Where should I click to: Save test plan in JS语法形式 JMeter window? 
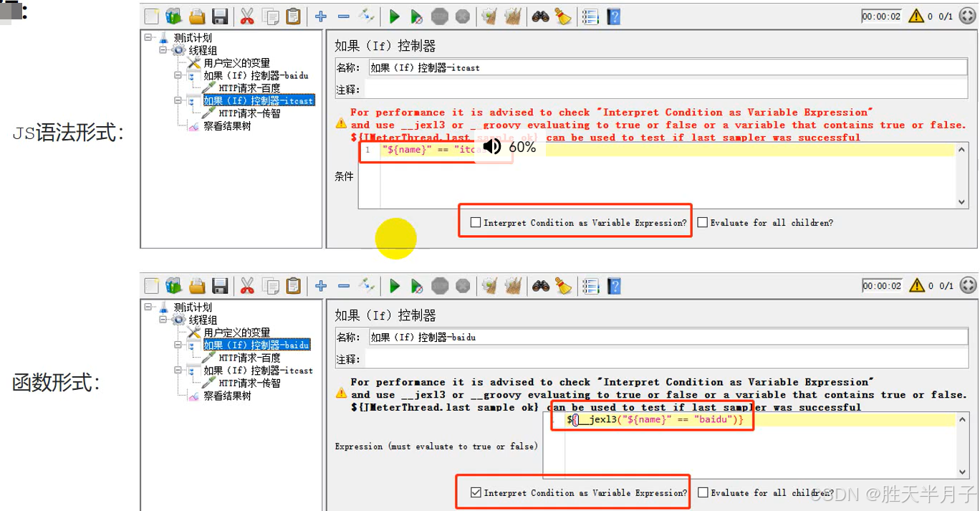[220, 16]
